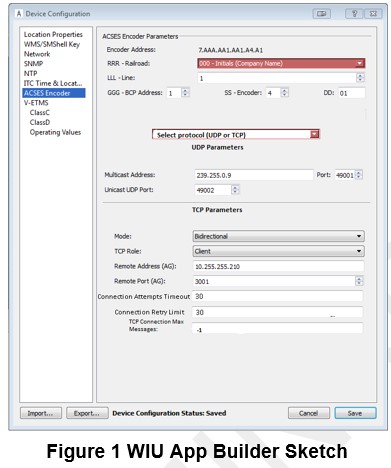Screen dimensions: 391x468
Task: Click Unicast UDP Port field 49002
Action: click(213, 190)
